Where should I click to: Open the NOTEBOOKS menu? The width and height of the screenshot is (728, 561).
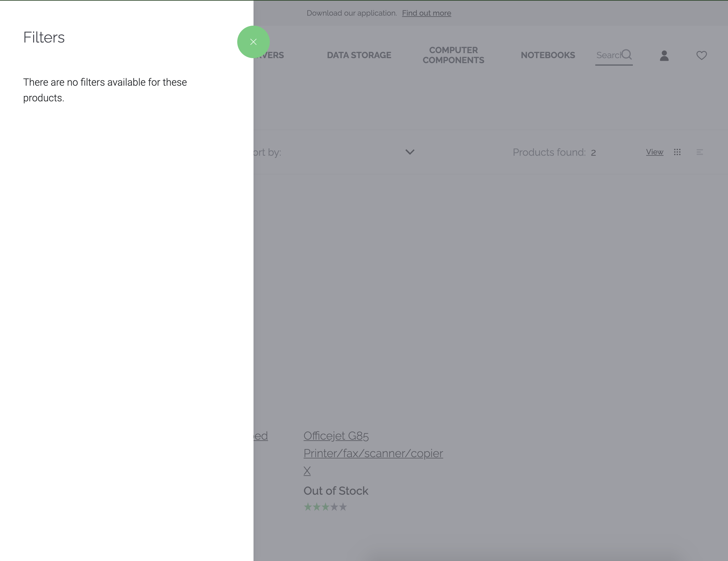(548, 55)
